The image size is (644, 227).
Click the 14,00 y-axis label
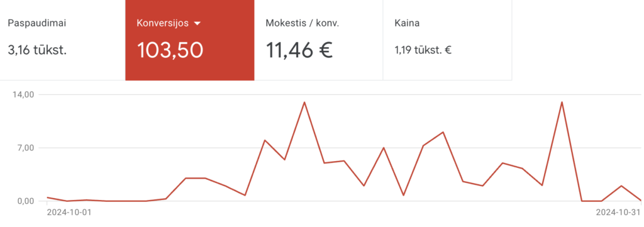[x=35, y=95]
